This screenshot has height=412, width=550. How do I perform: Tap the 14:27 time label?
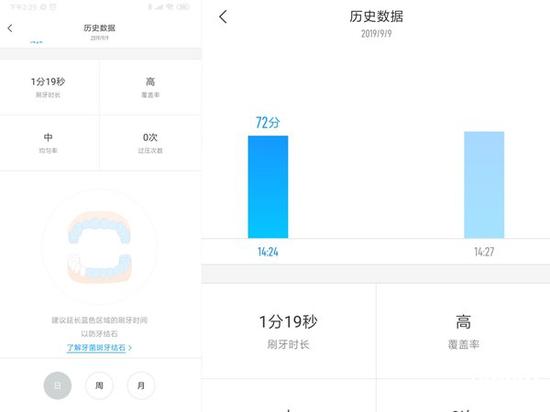click(x=484, y=251)
